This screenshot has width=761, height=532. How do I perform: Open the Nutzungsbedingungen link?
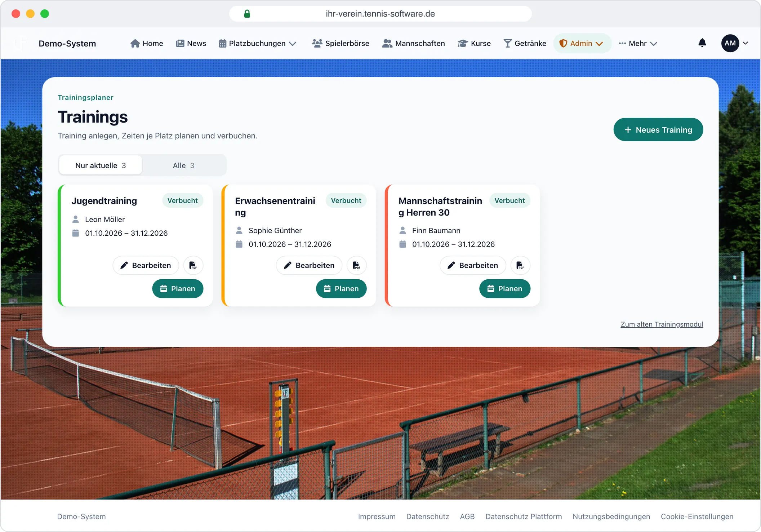611,516
